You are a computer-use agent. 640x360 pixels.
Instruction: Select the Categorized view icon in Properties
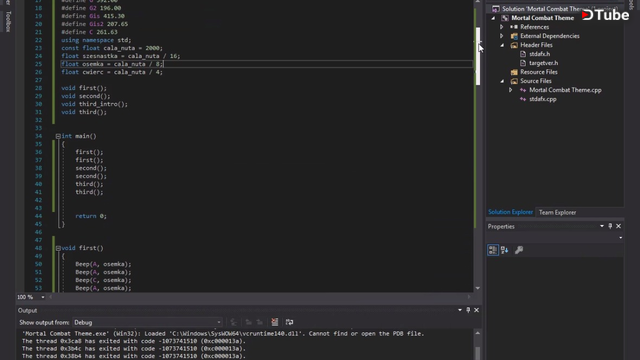tap(493, 250)
